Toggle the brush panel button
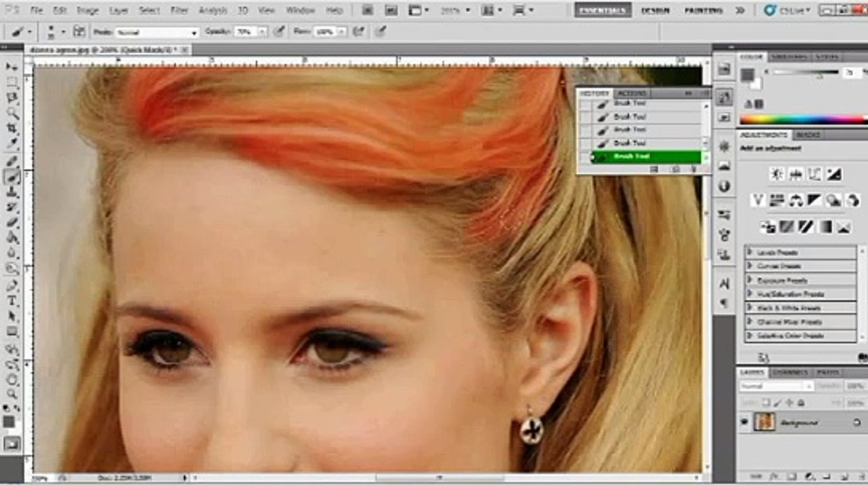The image size is (868, 485). 80,32
